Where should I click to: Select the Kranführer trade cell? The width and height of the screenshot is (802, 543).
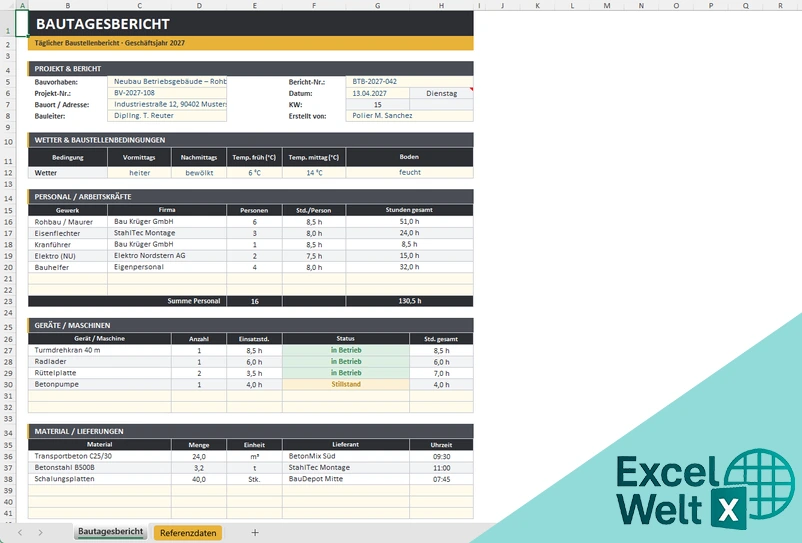click(x=68, y=244)
